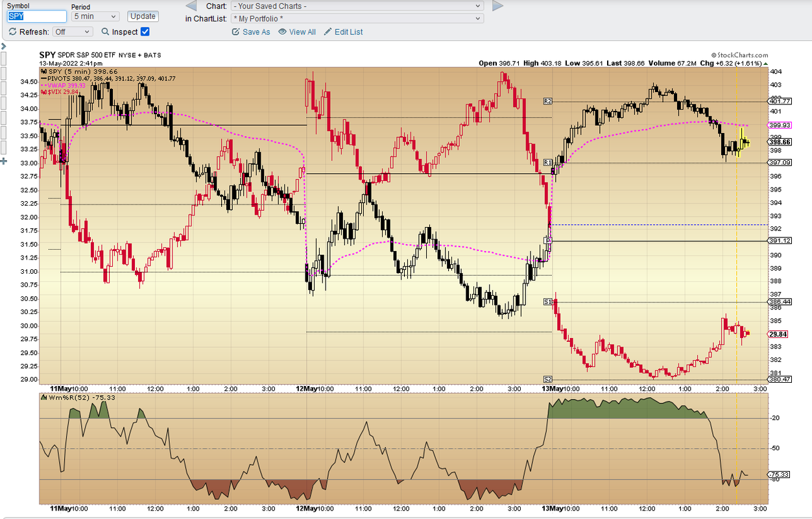Screen dimensions: 812x519
Task: Click the -75.33 Williams %R value tag
Action: coord(779,474)
